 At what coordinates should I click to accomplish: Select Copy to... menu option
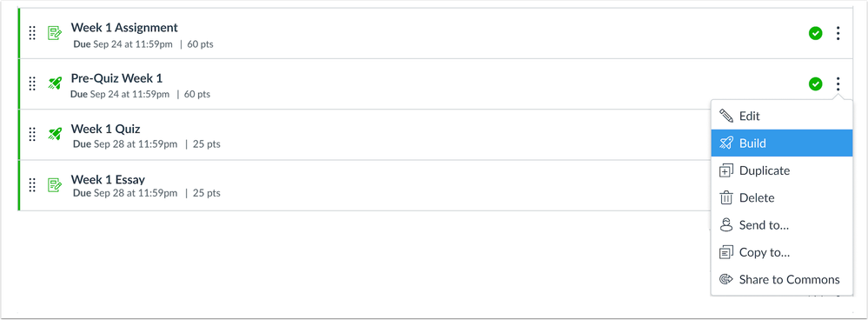782,252
